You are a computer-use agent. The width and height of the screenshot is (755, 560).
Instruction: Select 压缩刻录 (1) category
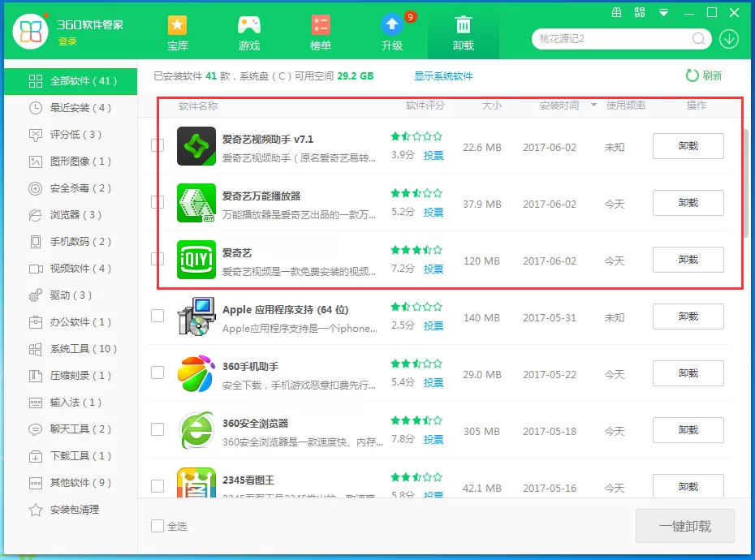pos(71,376)
